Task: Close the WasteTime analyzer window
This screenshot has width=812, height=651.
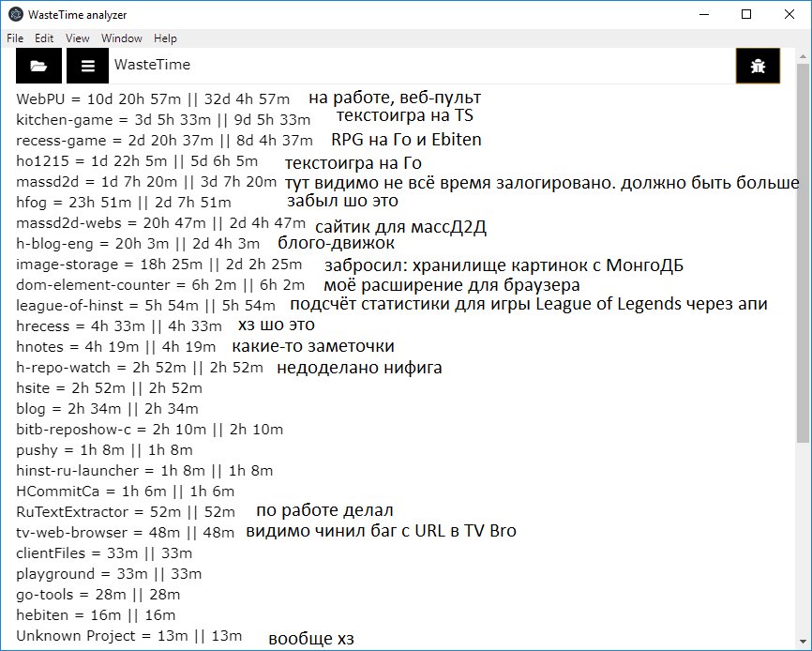Action: [x=789, y=15]
